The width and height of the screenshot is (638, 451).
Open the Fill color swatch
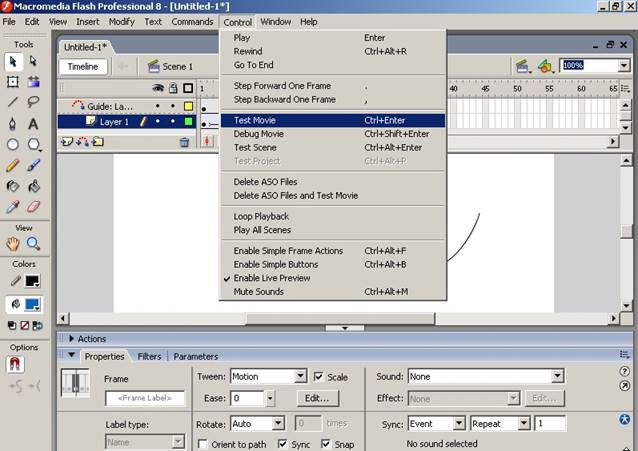(x=32, y=304)
